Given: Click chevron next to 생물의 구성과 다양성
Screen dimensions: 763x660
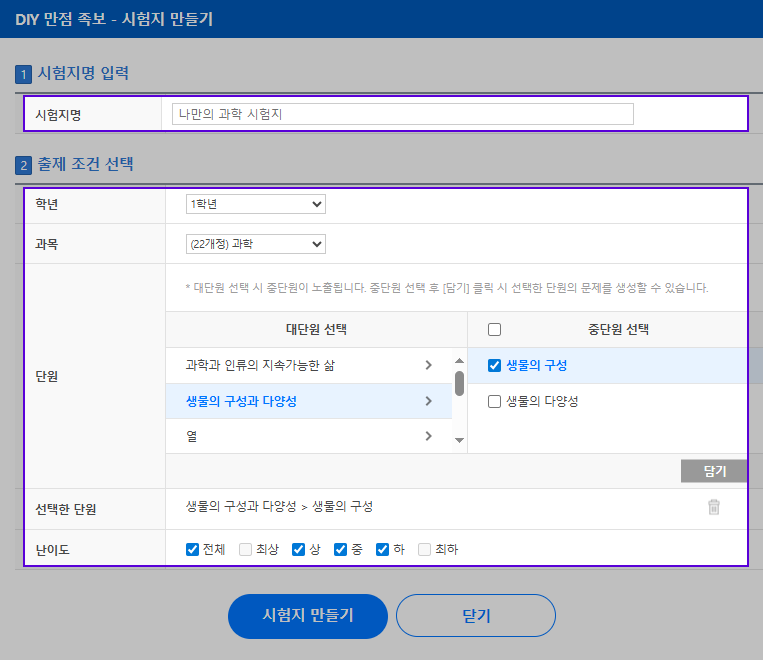Looking at the screenshot, I should [x=429, y=402].
